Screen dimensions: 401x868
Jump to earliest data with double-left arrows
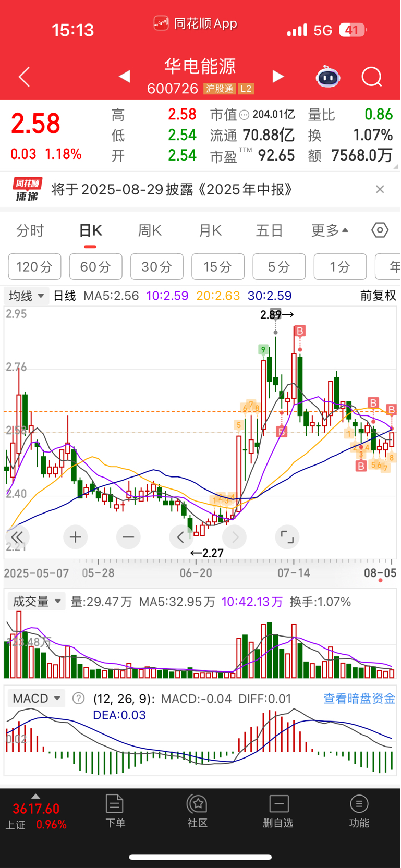pos(17,537)
